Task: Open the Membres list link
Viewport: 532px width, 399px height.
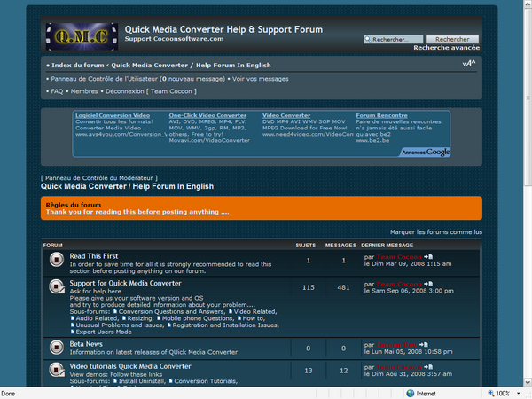Action: 84,90
